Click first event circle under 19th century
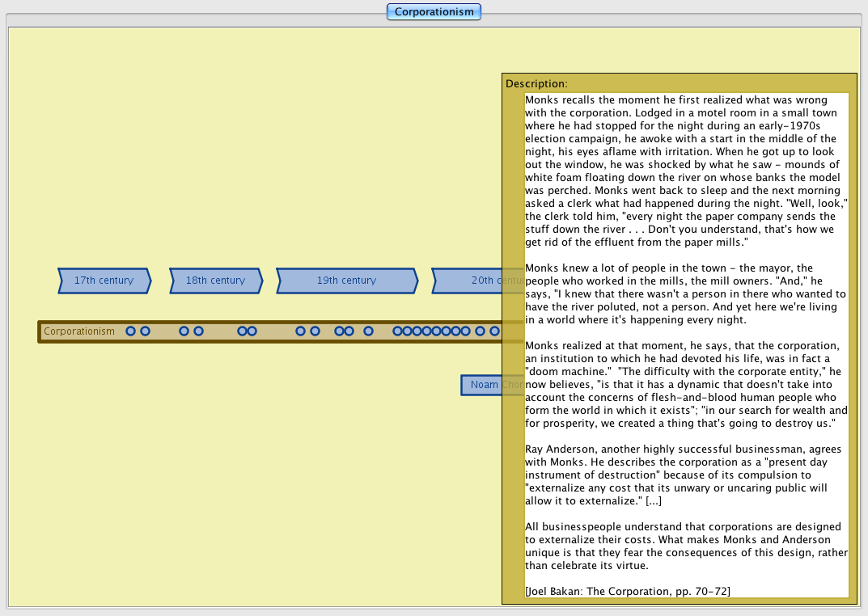Screen dimensions: 868x616 pos(300,331)
